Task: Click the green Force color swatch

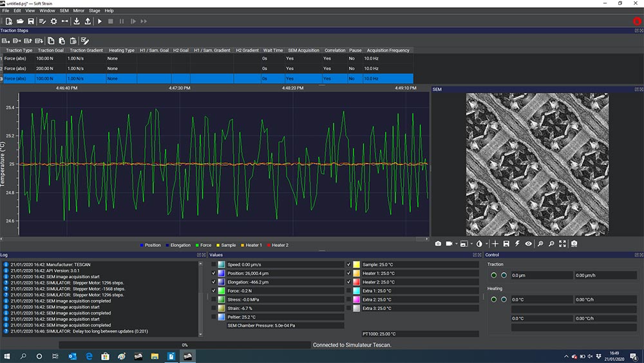Action: pyautogui.click(x=222, y=291)
